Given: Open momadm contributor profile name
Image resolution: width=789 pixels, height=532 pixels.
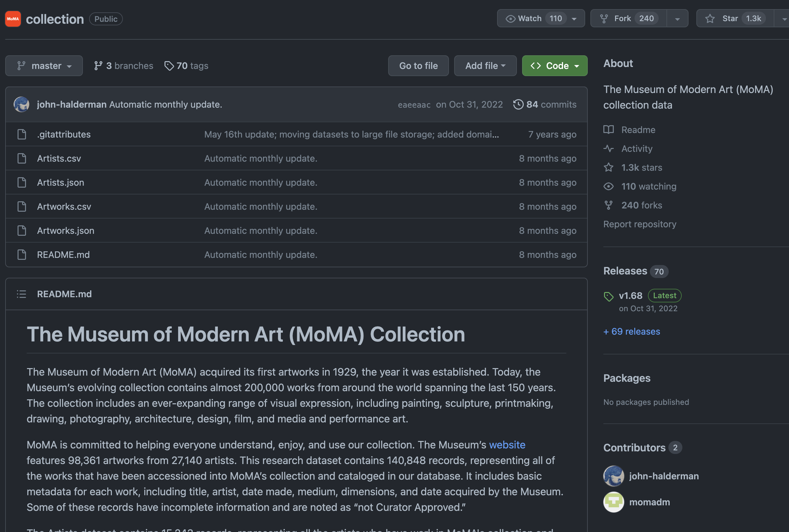Looking at the screenshot, I should [650, 502].
